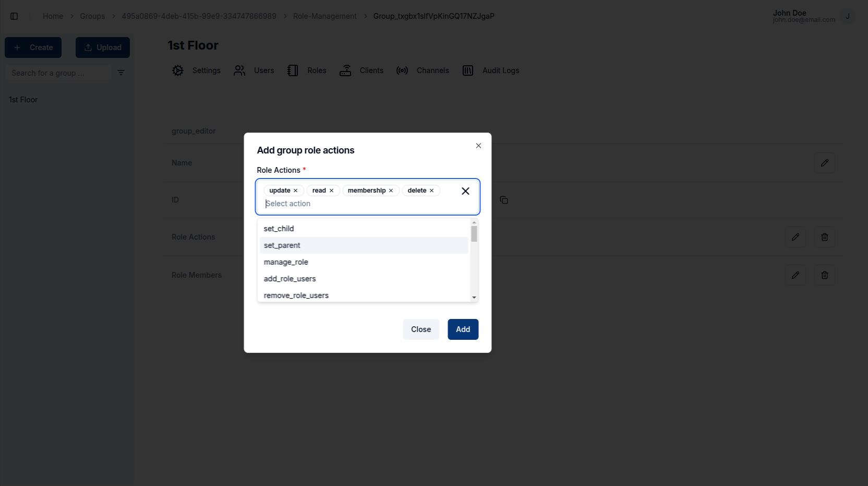This screenshot has height=486, width=868.
Task: Close the Add group role actions dialog
Action: [x=478, y=146]
